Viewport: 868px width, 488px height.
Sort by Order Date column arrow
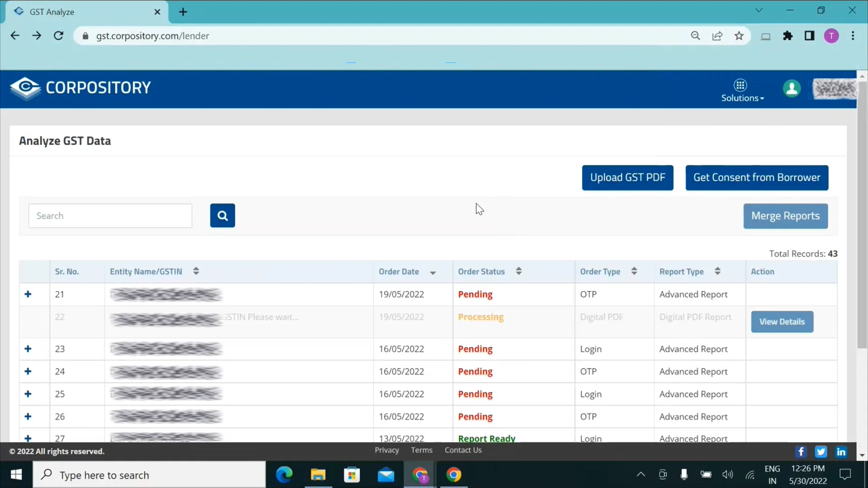pos(433,272)
